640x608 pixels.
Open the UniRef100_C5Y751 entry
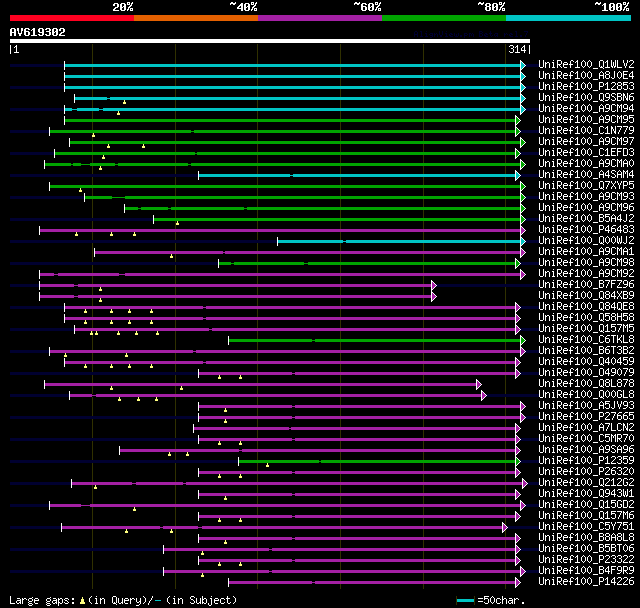pos(586,527)
